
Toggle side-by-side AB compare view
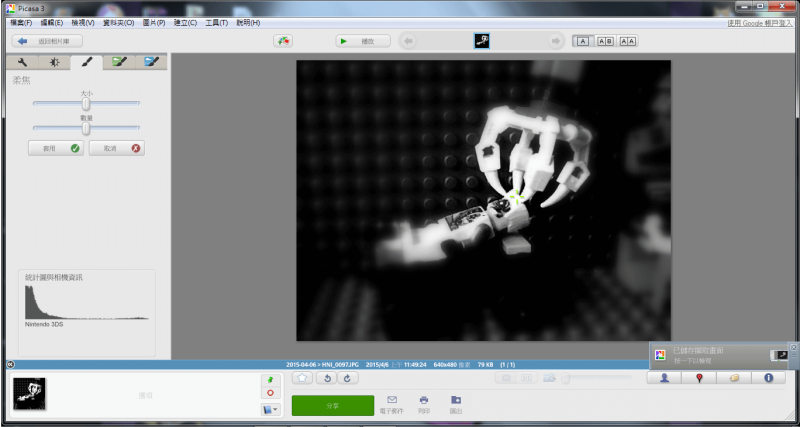(605, 41)
